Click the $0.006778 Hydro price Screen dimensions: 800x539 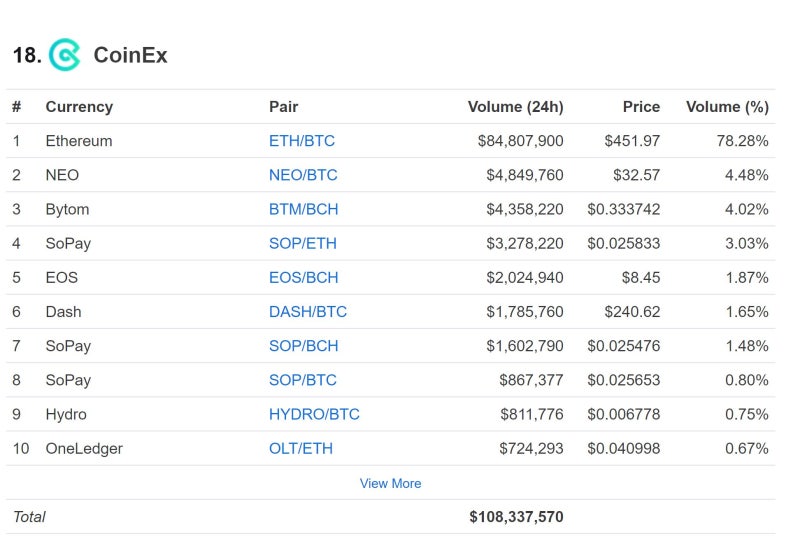click(x=623, y=414)
